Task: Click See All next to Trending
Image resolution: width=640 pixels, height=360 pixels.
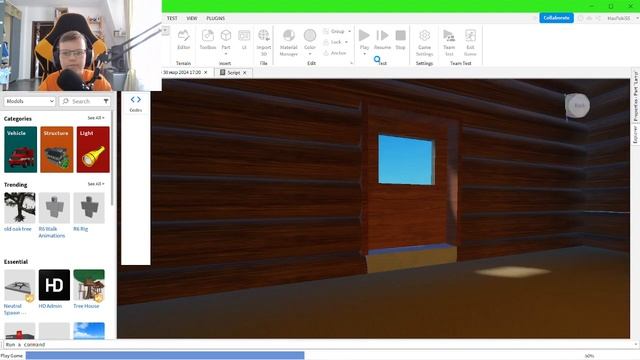Action: pos(96,184)
